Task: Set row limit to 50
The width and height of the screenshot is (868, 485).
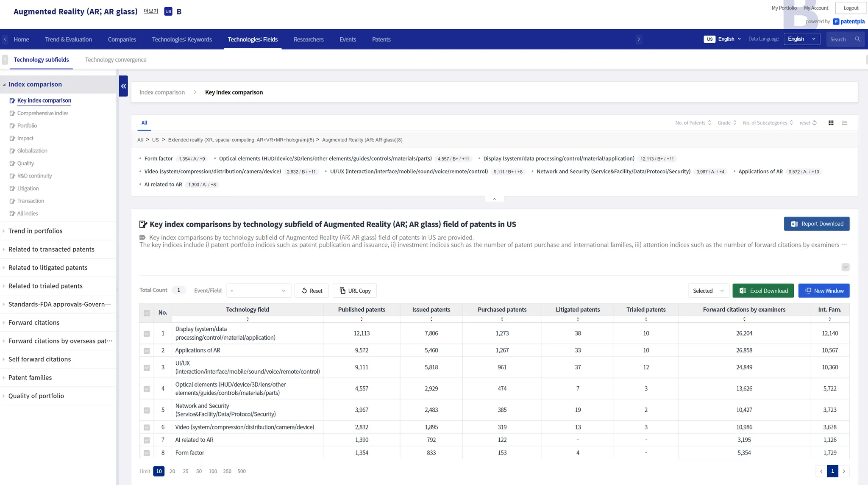Action: click(x=199, y=471)
